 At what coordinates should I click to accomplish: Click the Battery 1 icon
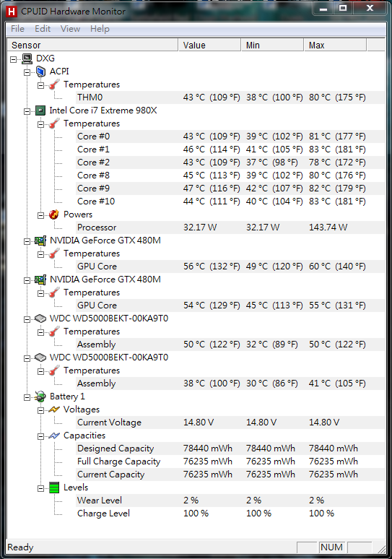40,396
